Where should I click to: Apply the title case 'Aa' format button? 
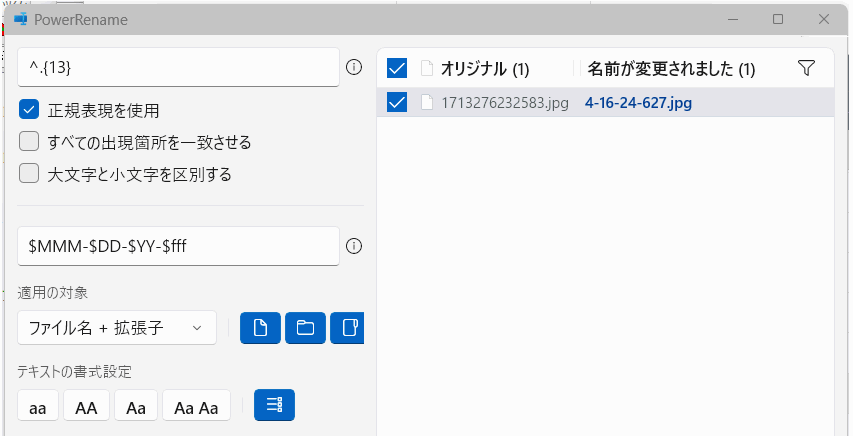pos(136,406)
